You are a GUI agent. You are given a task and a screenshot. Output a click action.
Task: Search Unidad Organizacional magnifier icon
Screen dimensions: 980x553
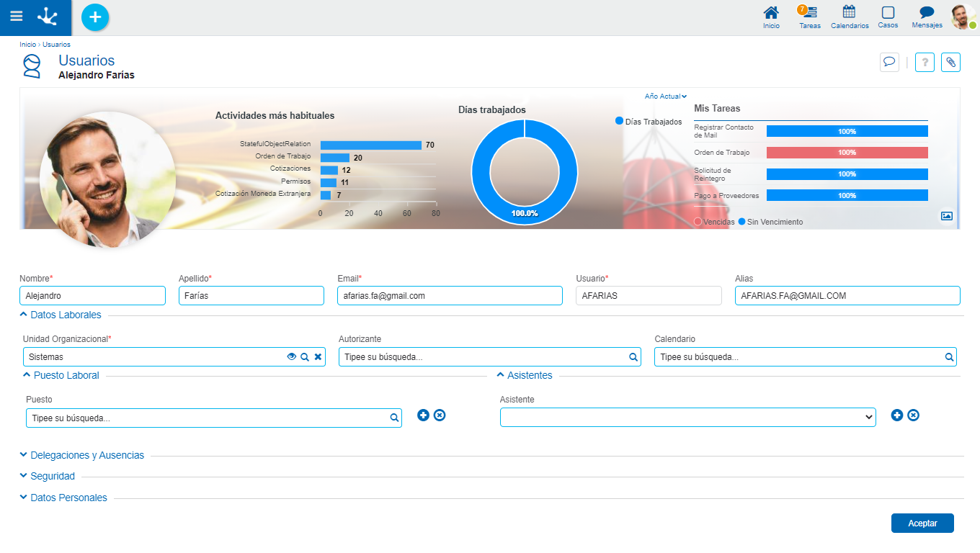click(305, 356)
